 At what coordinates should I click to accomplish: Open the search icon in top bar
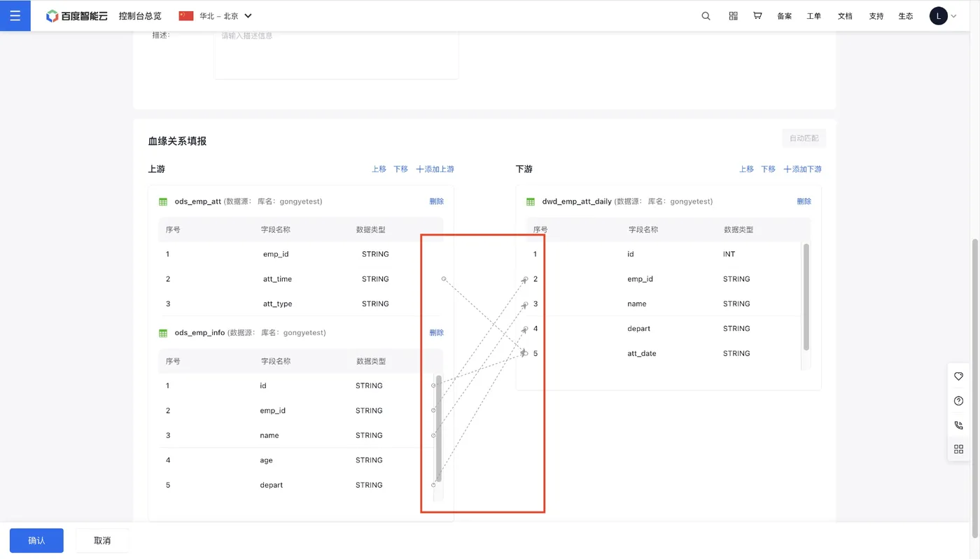(706, 16)
